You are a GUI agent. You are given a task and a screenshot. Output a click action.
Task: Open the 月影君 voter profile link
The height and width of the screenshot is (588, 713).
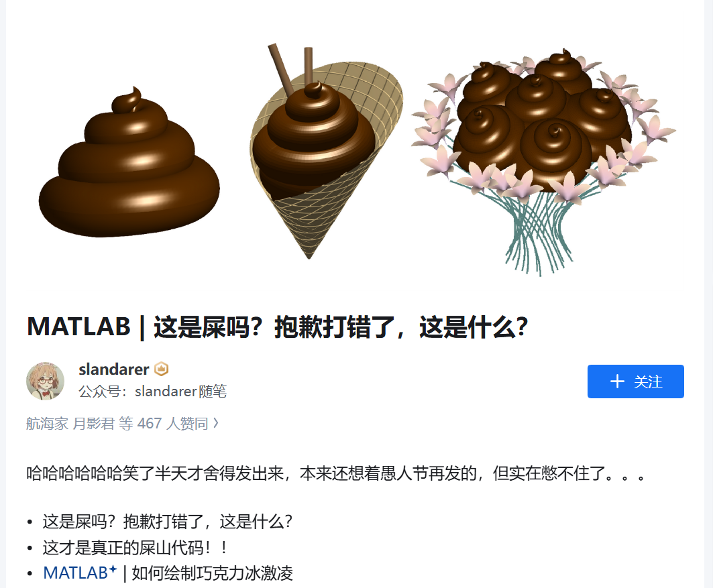(x=94, y=424)
